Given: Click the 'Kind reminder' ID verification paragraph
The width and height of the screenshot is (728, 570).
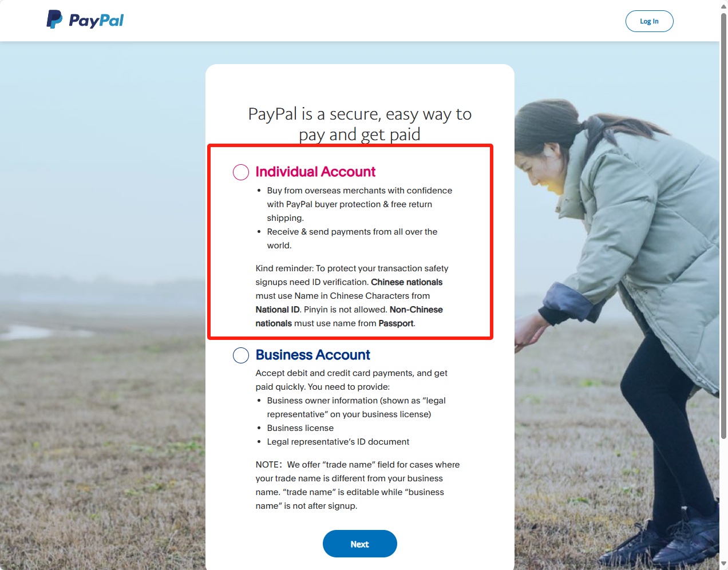Looking at the screenshot, I should tap(352, 296).
